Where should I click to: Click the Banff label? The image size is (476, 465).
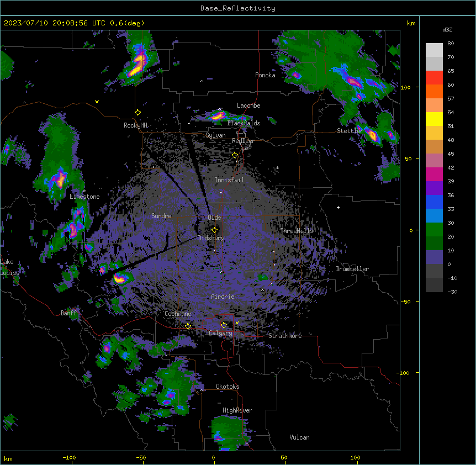tap(68, 313)
